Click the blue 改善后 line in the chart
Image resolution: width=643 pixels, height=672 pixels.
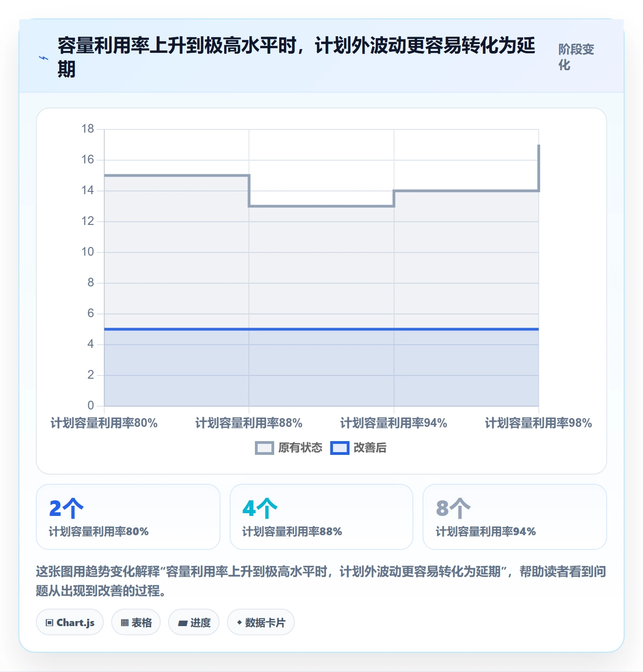(321, 329)
